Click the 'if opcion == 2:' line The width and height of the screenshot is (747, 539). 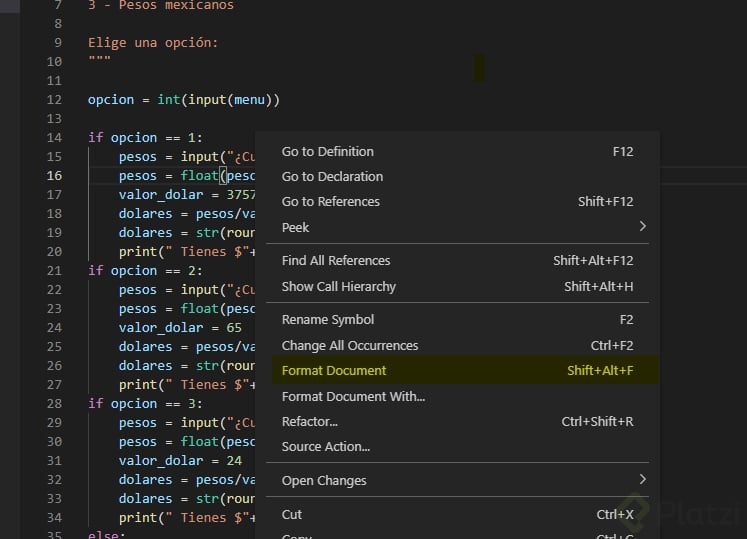[x=145, y=271]
